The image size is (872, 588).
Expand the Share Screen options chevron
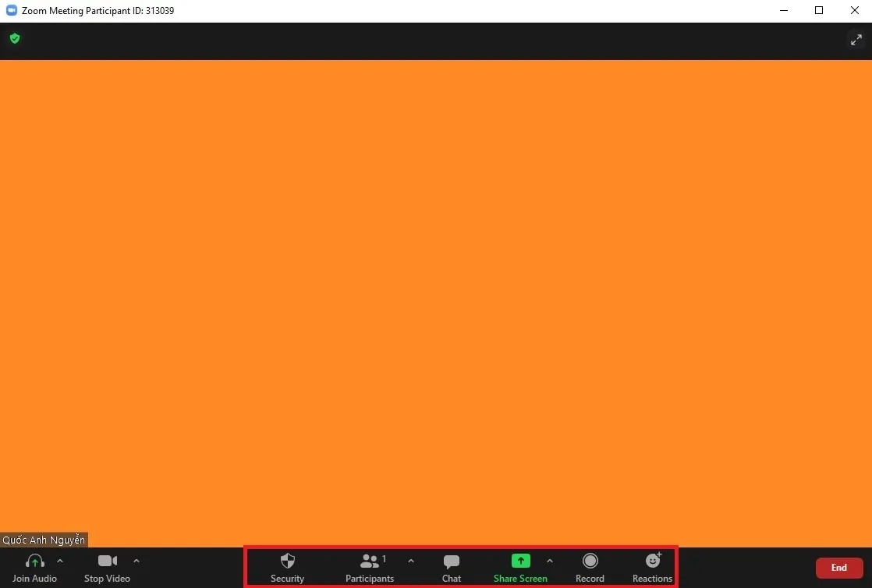point(550,560)
